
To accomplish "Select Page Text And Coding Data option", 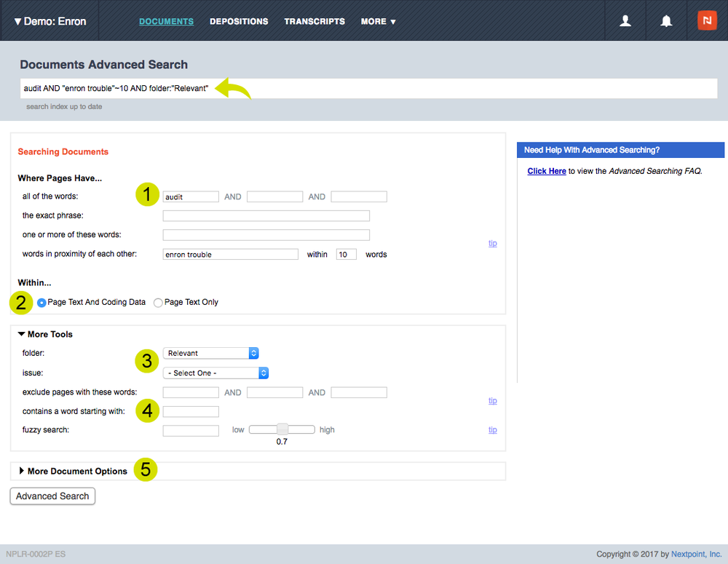I will pyautogui.click(x=41, y=303).
